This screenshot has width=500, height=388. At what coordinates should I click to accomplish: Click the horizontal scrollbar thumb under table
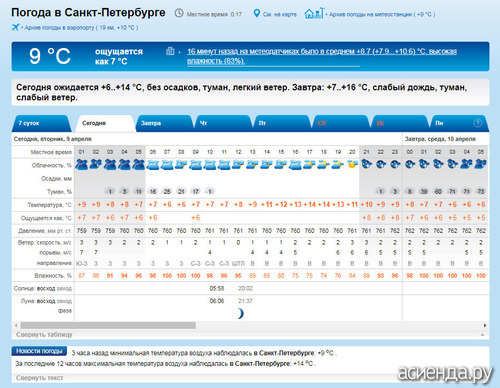(108, 325)
